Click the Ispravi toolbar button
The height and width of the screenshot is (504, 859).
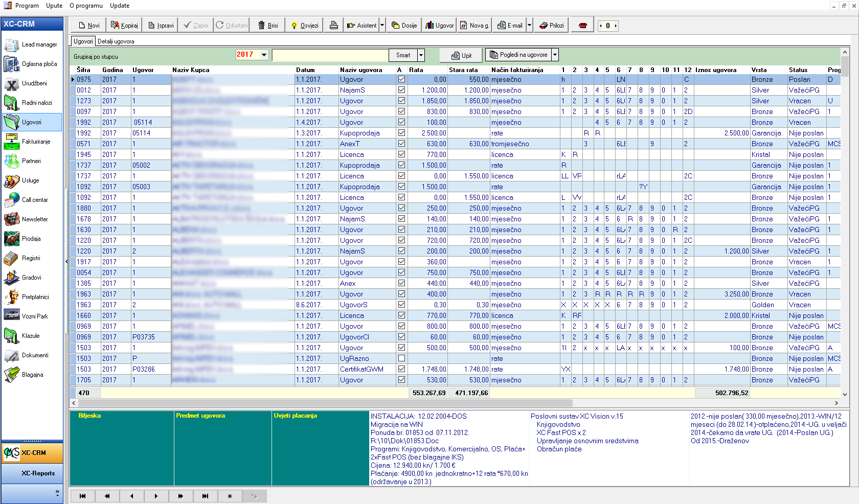tap(160, 25)
